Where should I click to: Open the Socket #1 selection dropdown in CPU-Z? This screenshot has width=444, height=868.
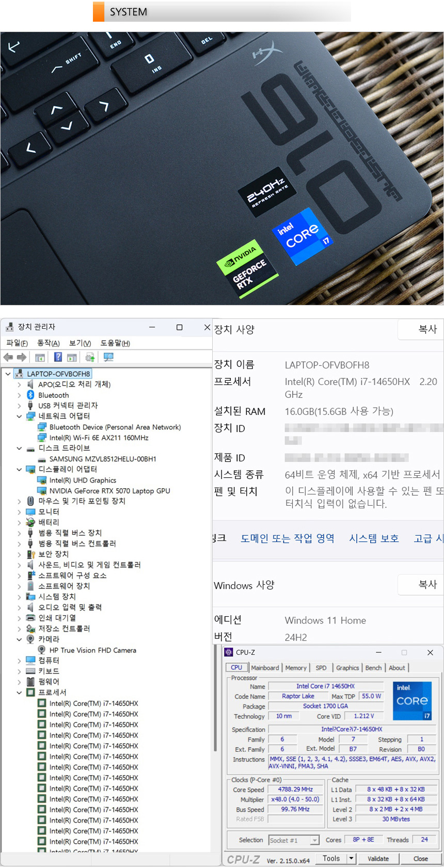tap(314, 841)
